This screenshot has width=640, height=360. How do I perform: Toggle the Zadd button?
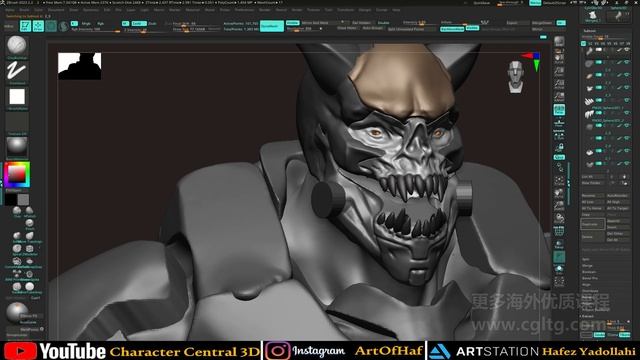tap(138, 24)
